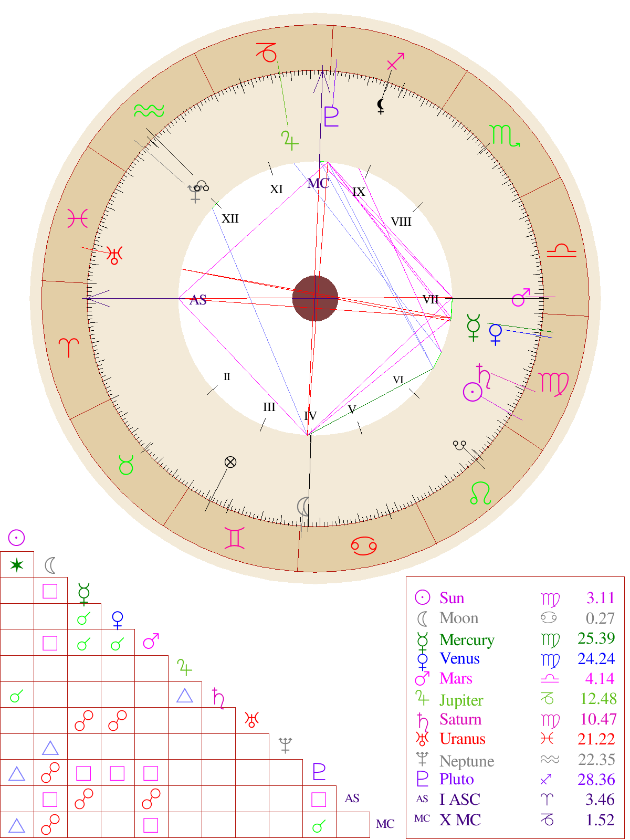
Task: Click the degree value '12.48' for Jupiter
Action: (598, 698)
